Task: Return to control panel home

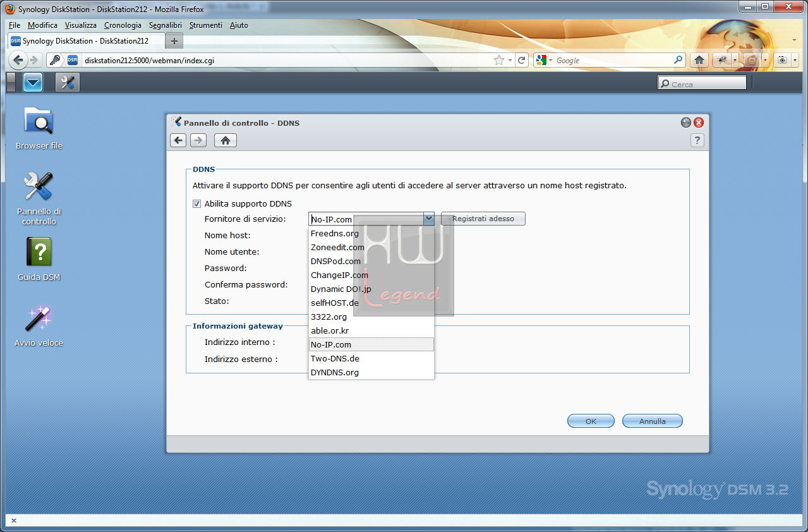Action: tap(226, 140)
